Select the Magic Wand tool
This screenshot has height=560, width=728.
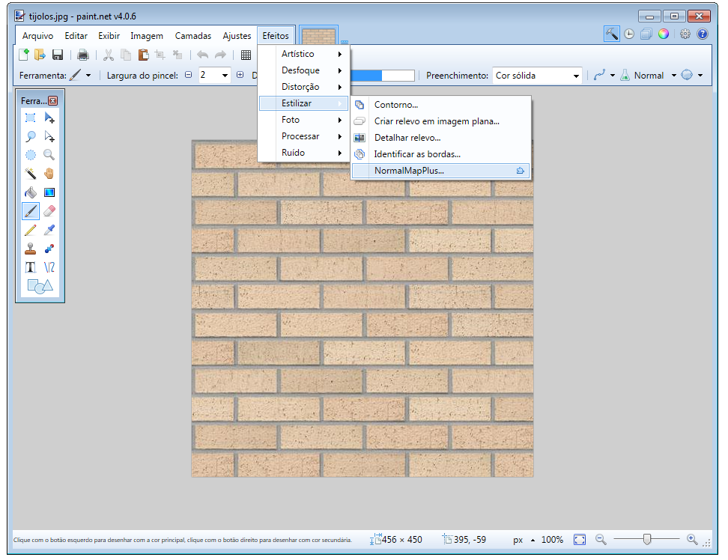click(31, 174)
